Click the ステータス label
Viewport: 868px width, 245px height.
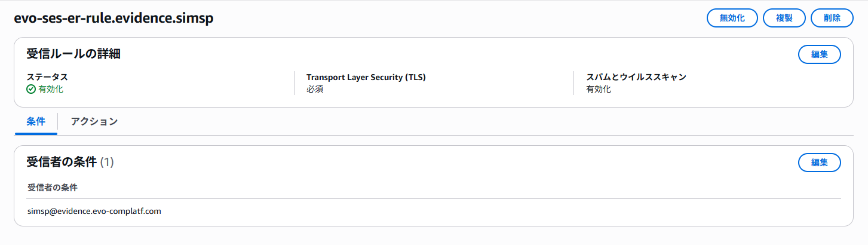47,77
